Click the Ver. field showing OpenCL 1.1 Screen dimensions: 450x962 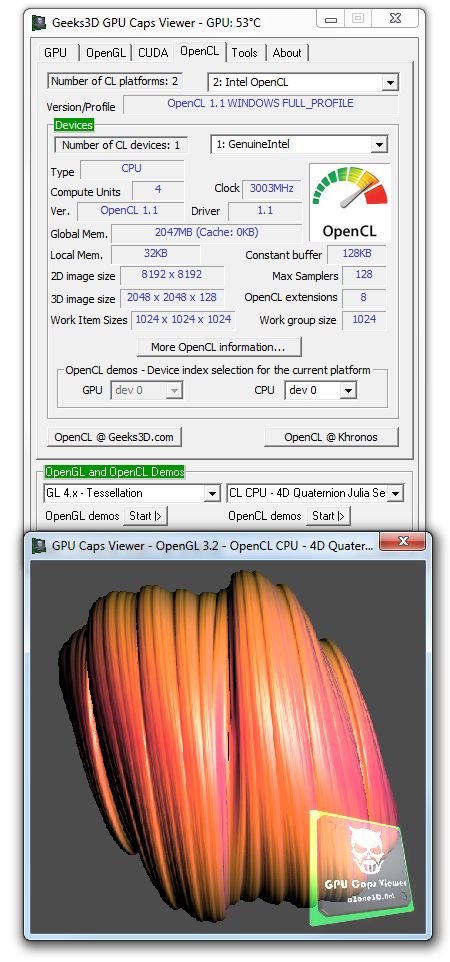coord(130,210)
